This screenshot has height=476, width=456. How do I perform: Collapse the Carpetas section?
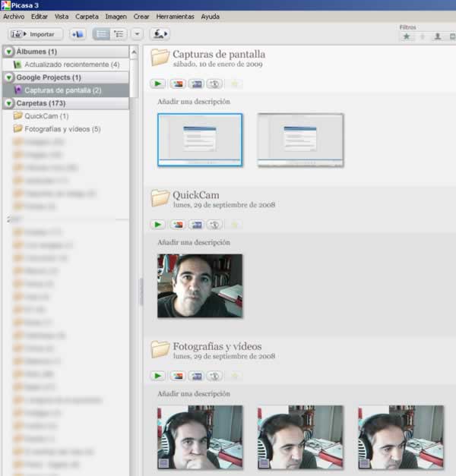[9, 103]
